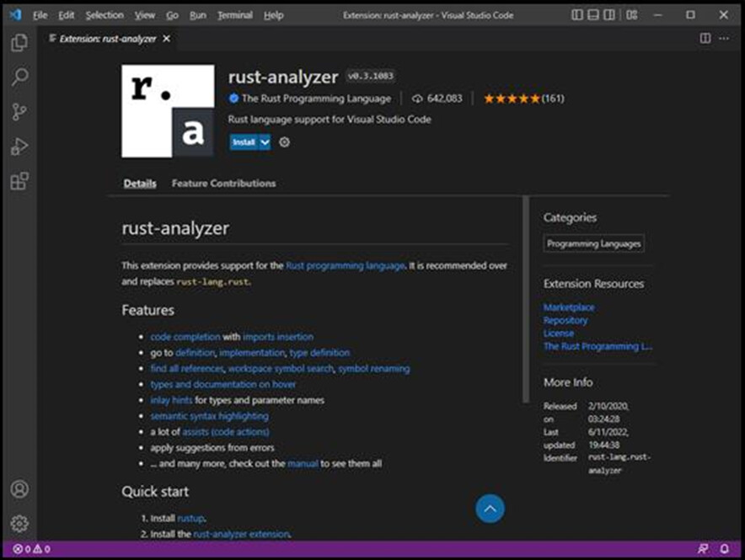Open the Accounts menu in the activity bar
The image size is (745, 560).
(x=20, y=488)
